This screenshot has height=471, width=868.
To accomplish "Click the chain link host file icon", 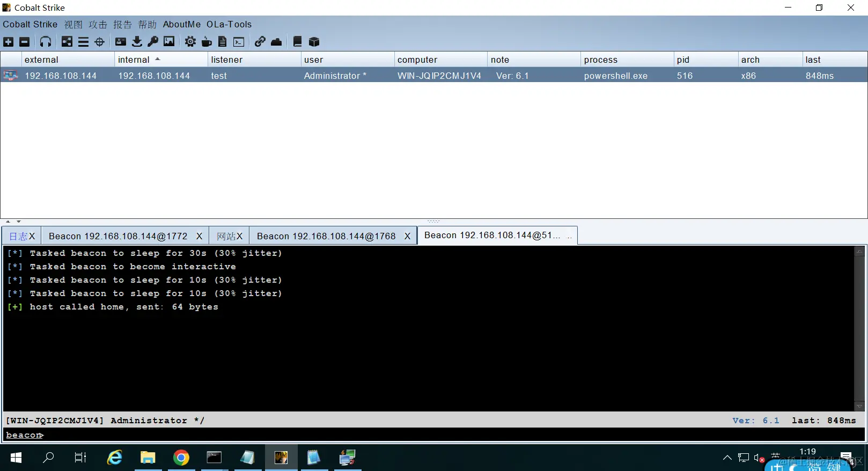I will pos(260,42).
